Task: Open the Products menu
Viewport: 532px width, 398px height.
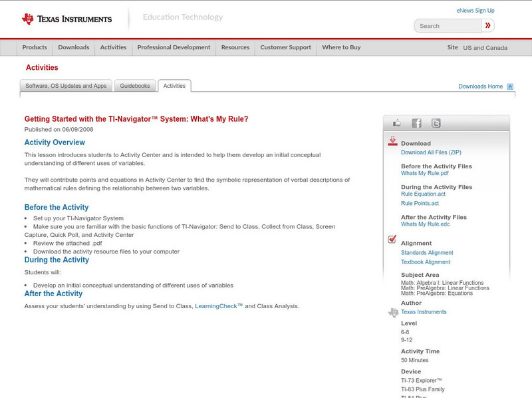Action: (x=35, y=47)
